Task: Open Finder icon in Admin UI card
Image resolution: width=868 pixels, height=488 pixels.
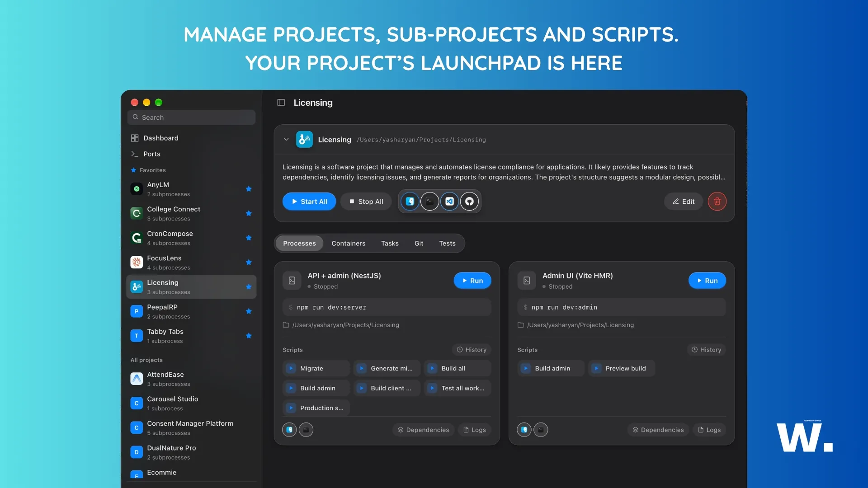Action: 524,430
